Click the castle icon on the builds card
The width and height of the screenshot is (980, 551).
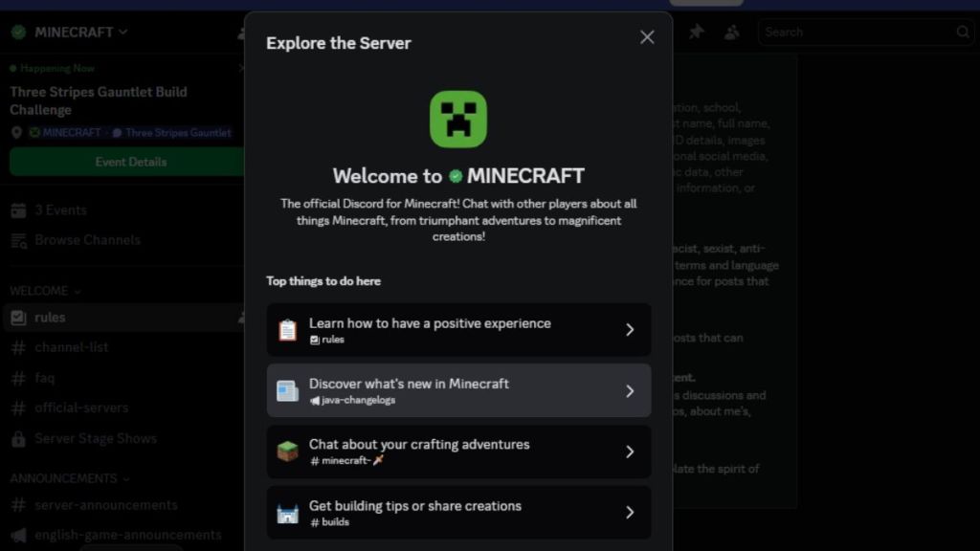[286, 512]
